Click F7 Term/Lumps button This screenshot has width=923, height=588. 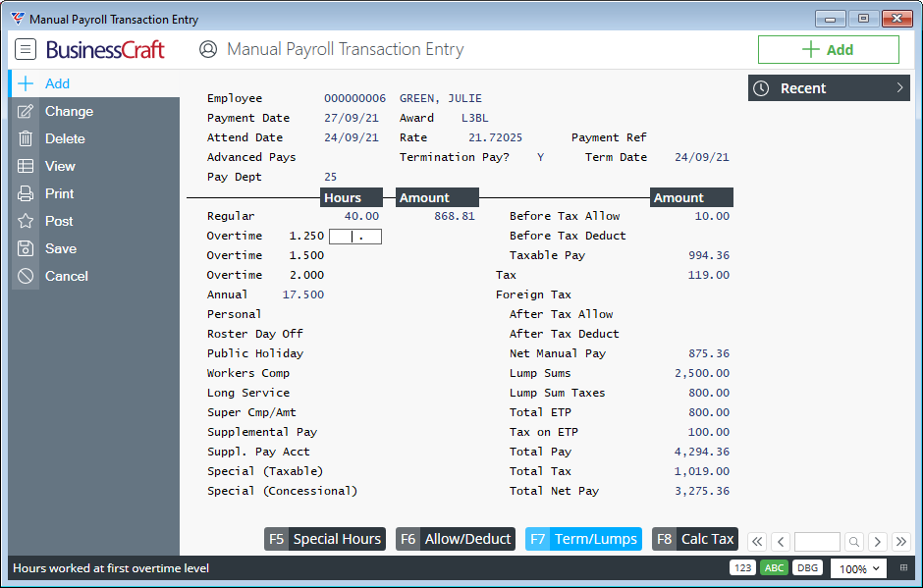[x=583, y=539]
